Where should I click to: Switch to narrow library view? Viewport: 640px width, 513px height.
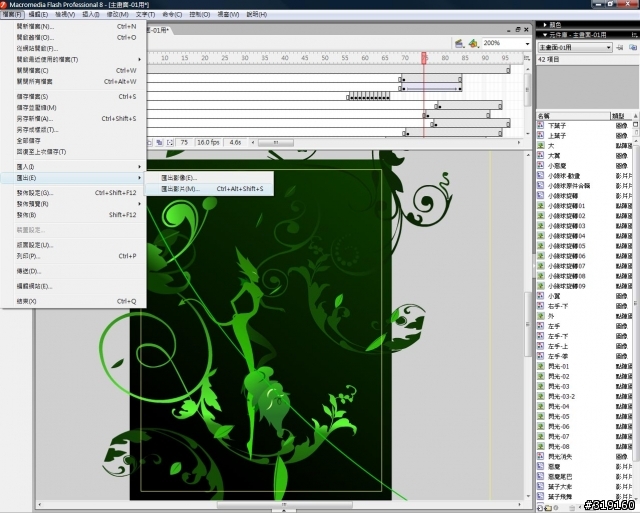pos(636,133)
